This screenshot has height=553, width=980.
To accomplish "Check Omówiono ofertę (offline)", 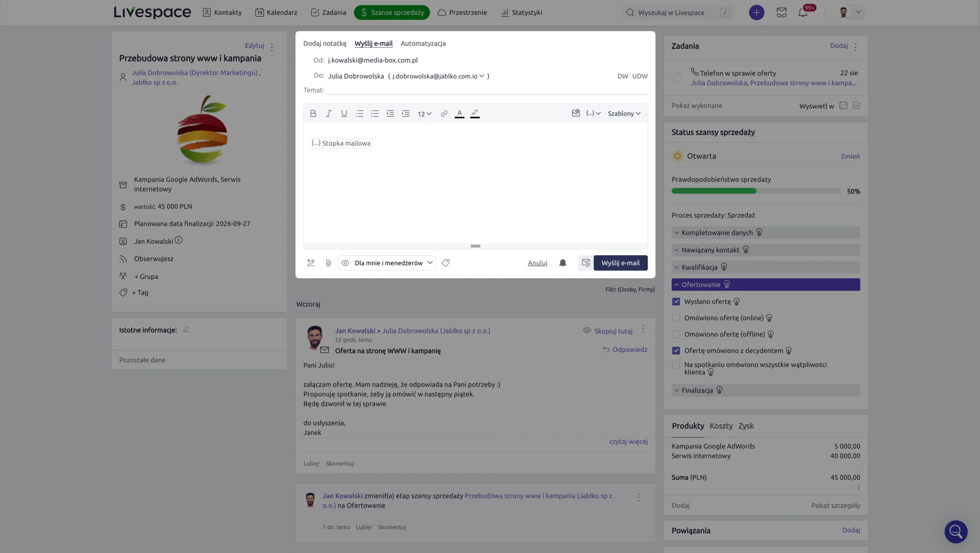I will pos(676,334).
